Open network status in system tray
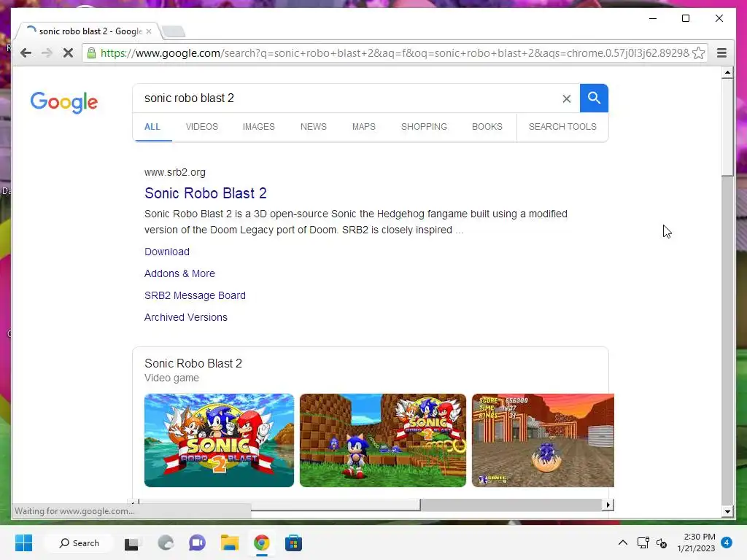The image size is (747, 560). coord(643,542)
